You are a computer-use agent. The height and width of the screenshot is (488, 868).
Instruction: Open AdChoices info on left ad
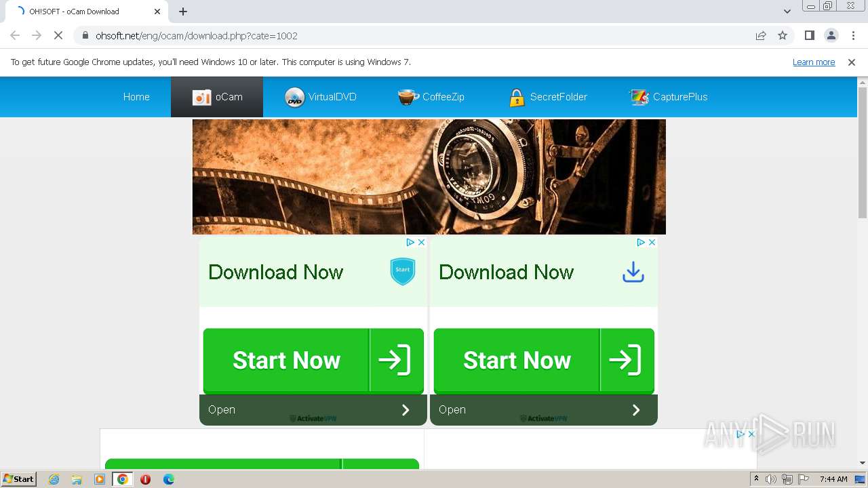tap(410, 242)
